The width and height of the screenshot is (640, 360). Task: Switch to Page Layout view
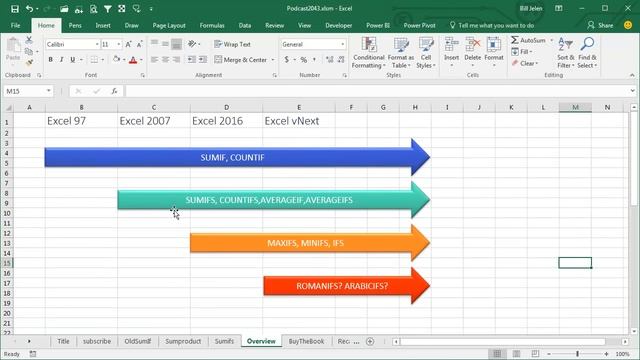click(516, 354)
